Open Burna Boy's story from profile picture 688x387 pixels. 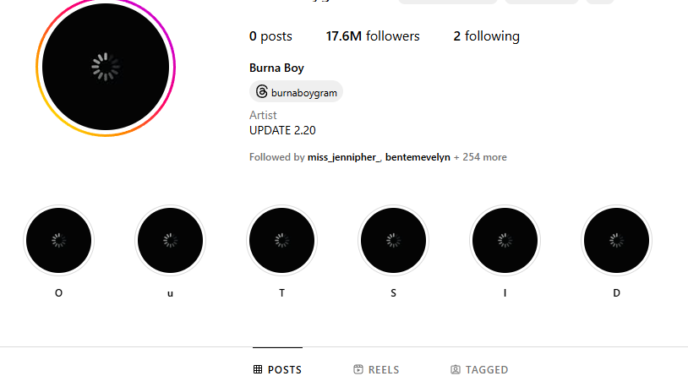coord(106,67)
